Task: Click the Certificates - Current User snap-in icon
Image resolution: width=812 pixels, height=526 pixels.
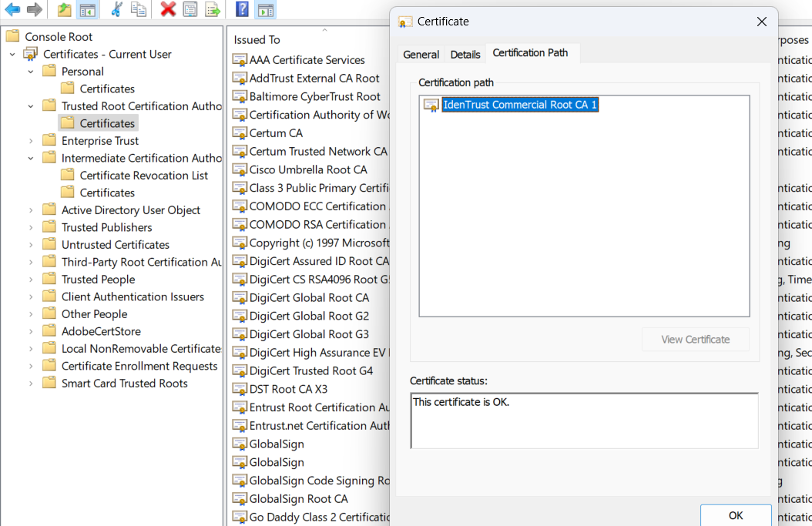Action: [31, 54]
